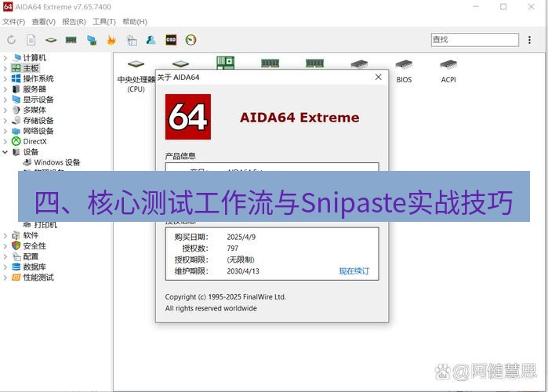Viewport: 548px width, 392px height.
Task: Select 操作系统 in the tree
Action: (x=38, y=78)
